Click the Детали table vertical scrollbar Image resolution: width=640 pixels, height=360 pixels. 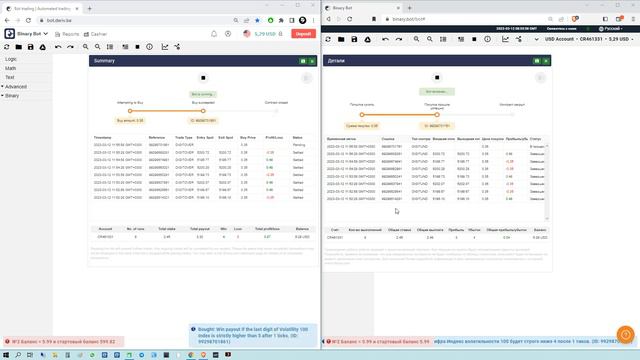(x=547, y=182)
